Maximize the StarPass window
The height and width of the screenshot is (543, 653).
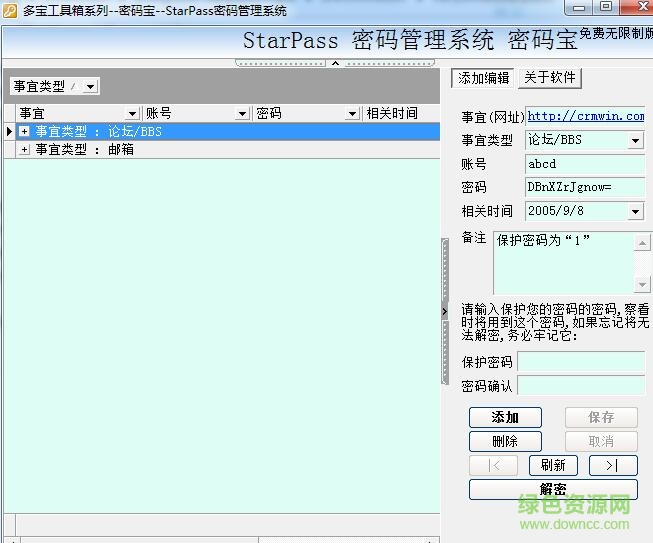point(606,7)
